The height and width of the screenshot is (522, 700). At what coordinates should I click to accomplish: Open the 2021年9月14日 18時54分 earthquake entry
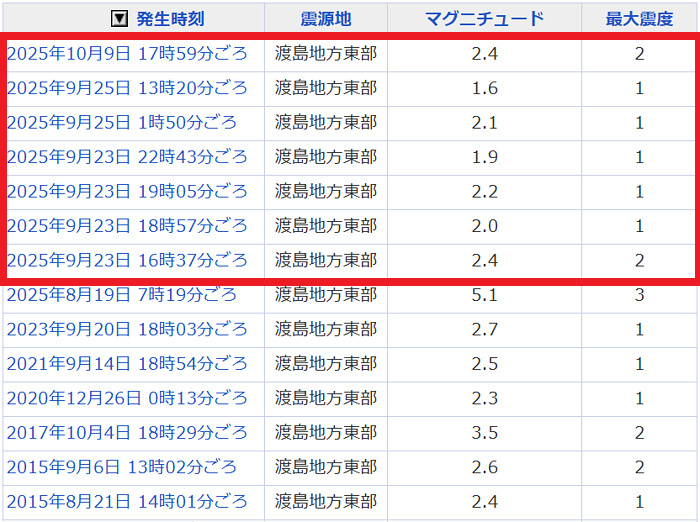pyautogui.click(x=127, y=364)
